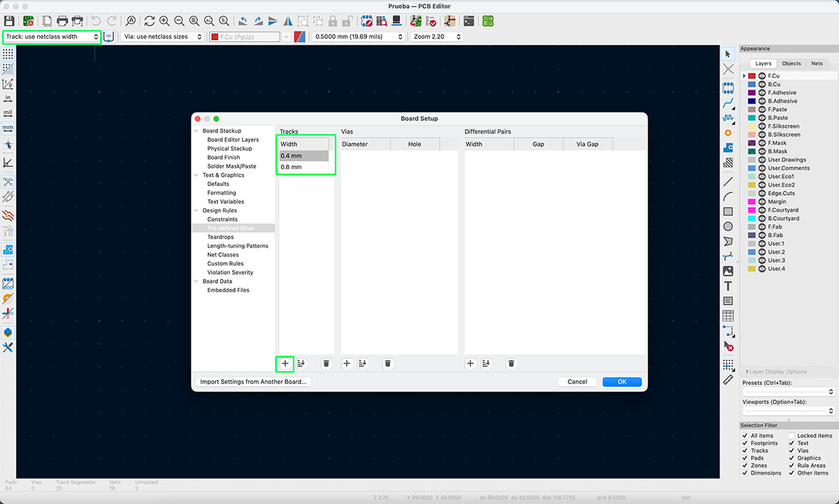Open the Viewports dropdown
This screenshot has width=839, height=504.
[789, 411]
